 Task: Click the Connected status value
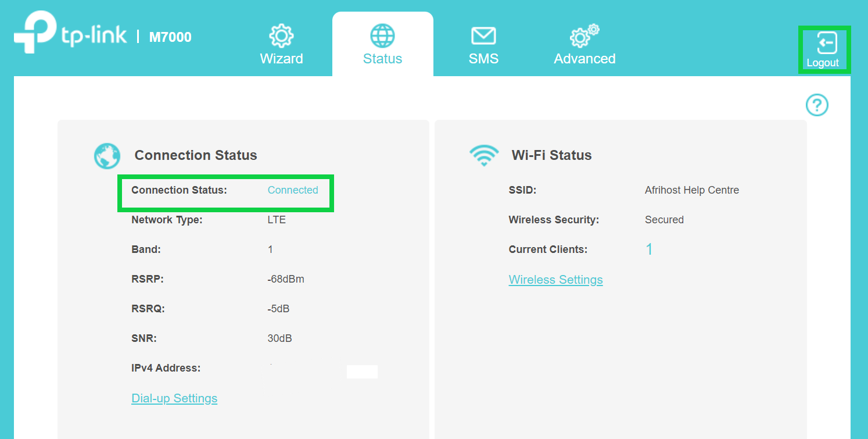point(293,190)
